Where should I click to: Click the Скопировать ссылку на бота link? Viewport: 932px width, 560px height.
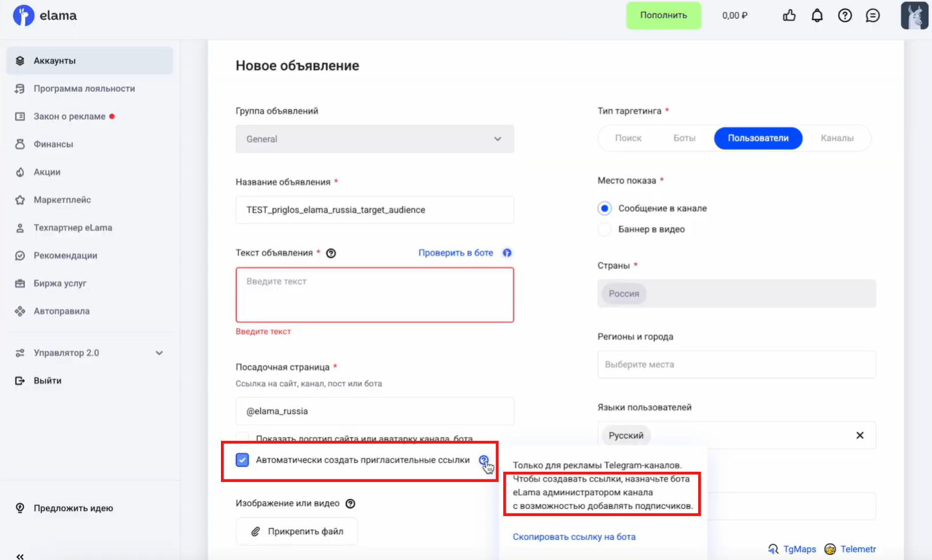coord(574,536)
